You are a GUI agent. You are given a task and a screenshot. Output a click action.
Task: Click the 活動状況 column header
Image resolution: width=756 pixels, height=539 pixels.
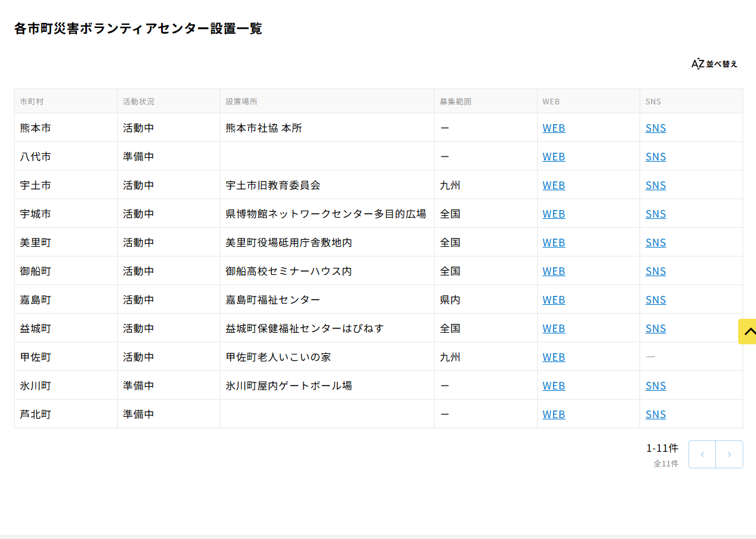coord(168,101)
